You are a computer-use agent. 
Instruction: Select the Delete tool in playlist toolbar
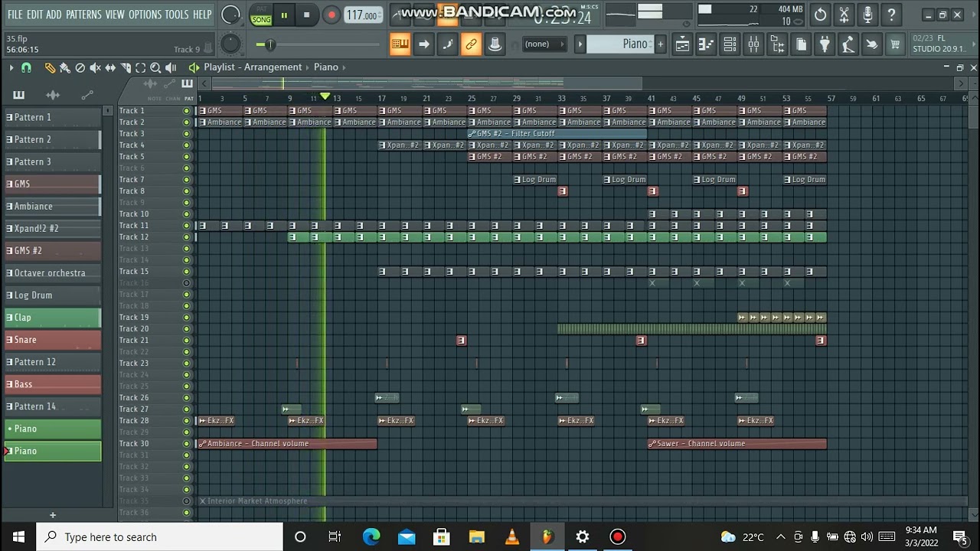coord(80,68)
